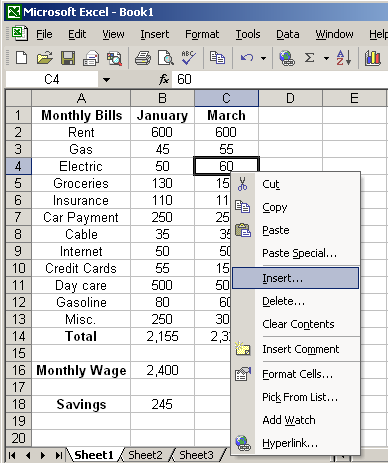Click the scissors icon beside Cut
Screen dimensions: 388x463
click(242, 184)
